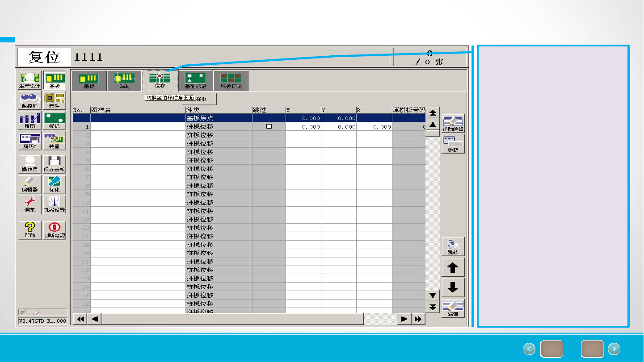Click the horizontal scrollbar thumb
Screen dimensions: 644x362
(233, 319)
